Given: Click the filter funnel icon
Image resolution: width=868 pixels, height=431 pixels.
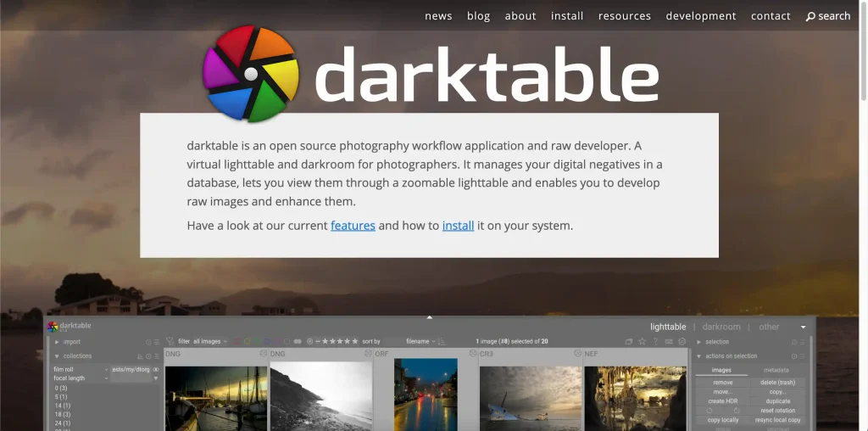Looking at the screenshot, I should point(170,342).
